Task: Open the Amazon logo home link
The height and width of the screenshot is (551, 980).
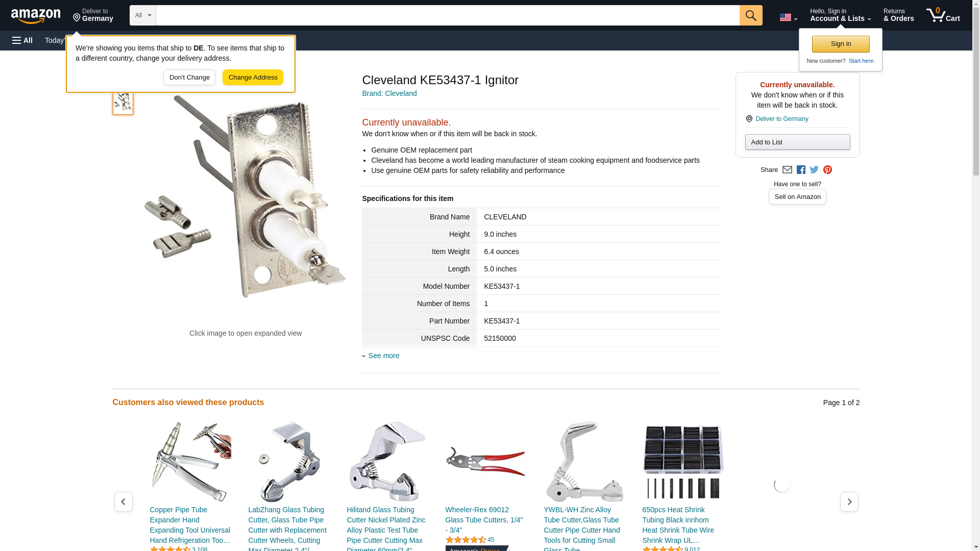Action: click(36, 16)
